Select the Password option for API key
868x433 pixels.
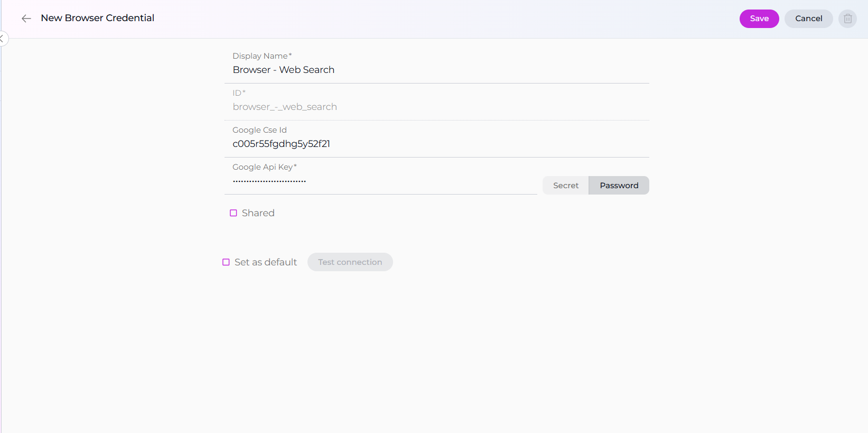tap(619, 186)
